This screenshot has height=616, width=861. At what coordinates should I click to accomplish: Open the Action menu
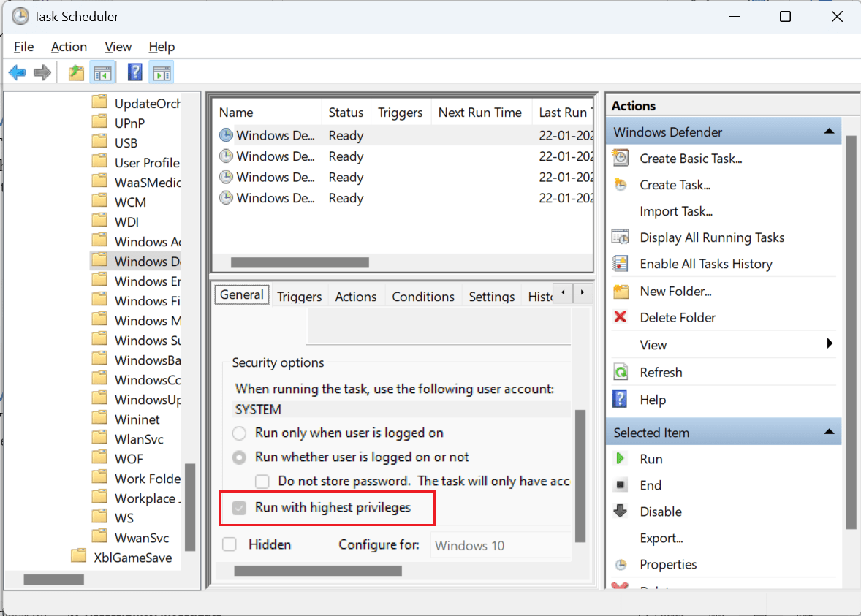click(69, 46)
